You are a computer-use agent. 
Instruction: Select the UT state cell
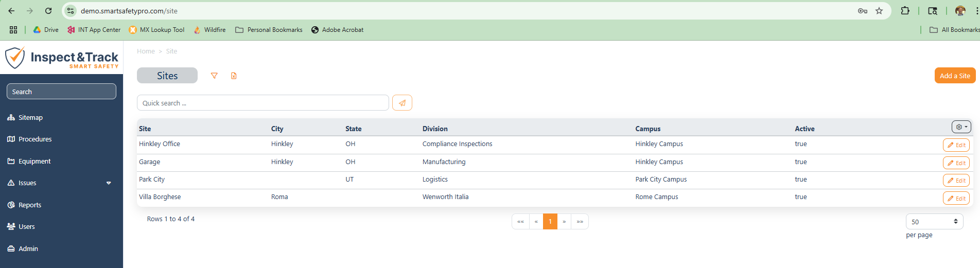[349, 180]
